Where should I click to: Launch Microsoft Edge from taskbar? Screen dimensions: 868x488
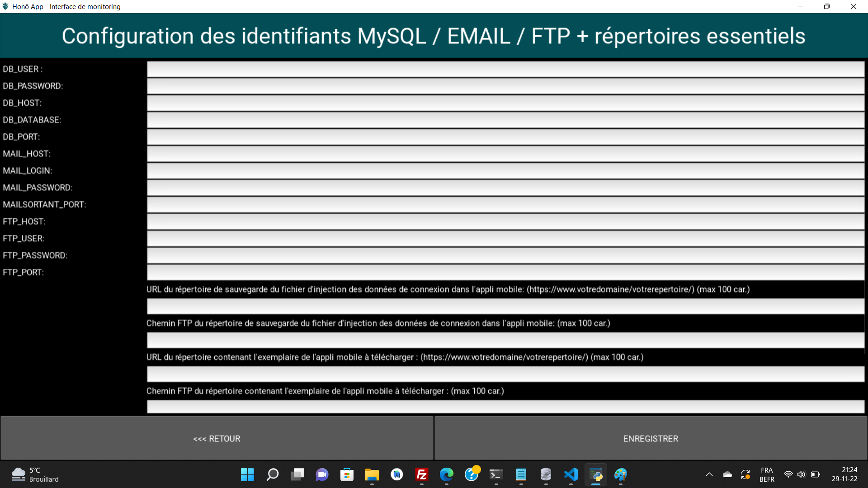(x=446, y=474)
